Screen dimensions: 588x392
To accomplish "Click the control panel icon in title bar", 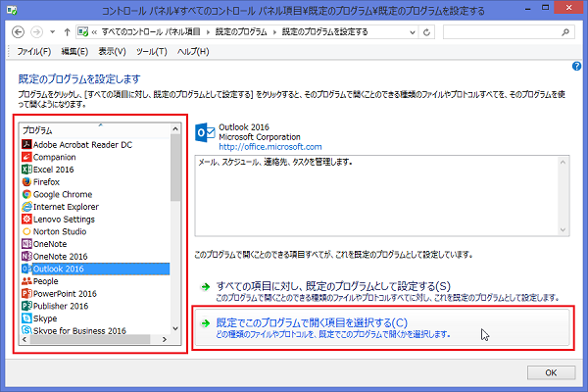I will pos(12,10).
